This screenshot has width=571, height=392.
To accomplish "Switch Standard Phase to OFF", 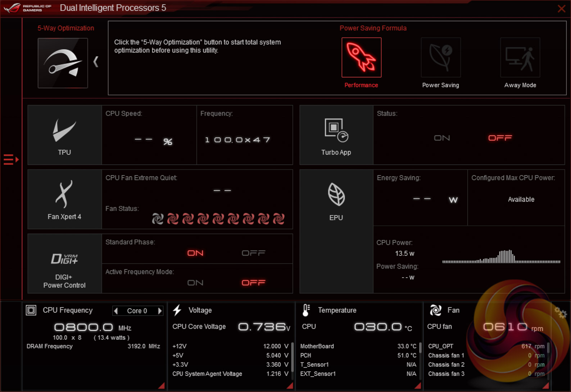I will (254, 253).
